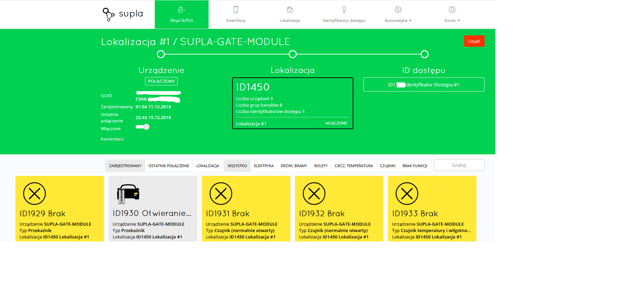
Task: Toggle the Włączone device switch
Action: click(143, 127)
